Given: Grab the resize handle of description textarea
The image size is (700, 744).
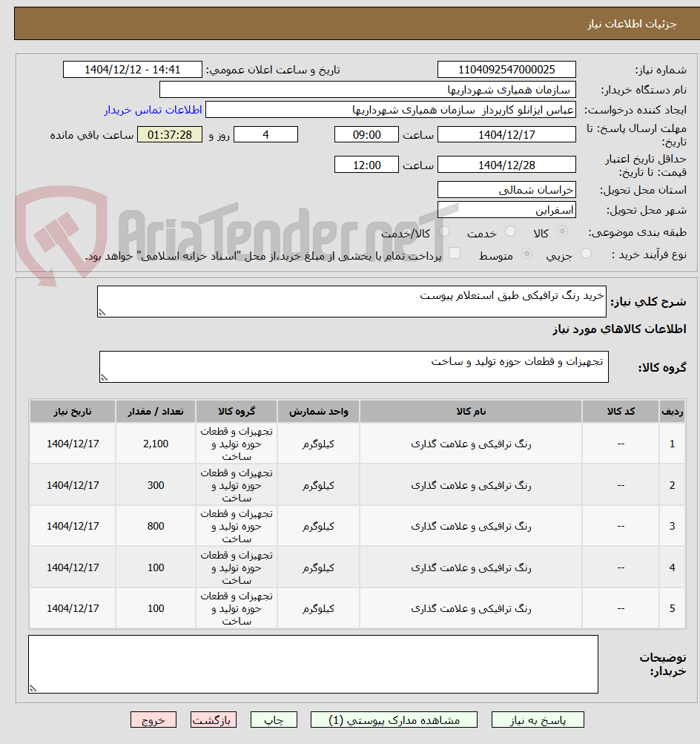Looking at the screenshot, I should 102,312.
